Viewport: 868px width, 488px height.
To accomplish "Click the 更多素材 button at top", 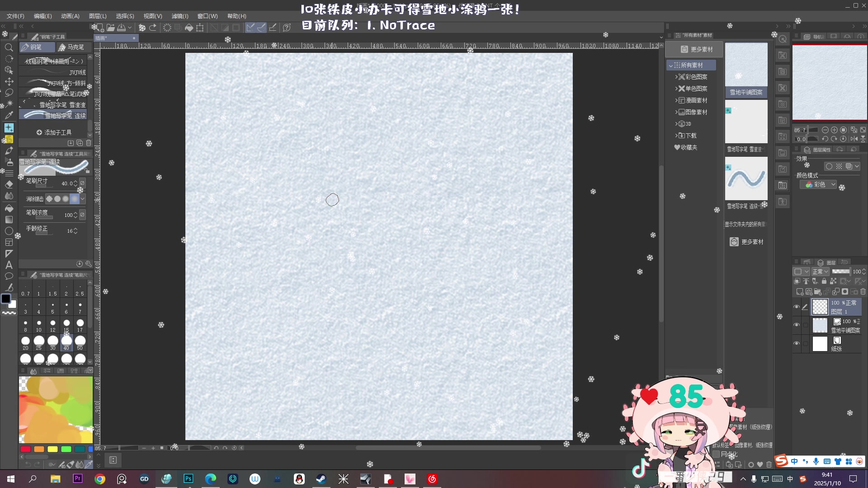I will pos(697,49).
